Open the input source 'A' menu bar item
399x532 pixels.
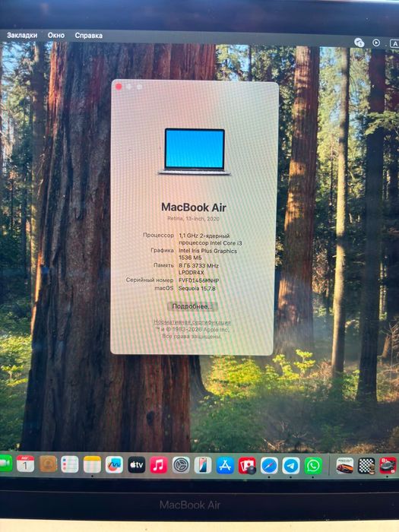coord(394,43)
